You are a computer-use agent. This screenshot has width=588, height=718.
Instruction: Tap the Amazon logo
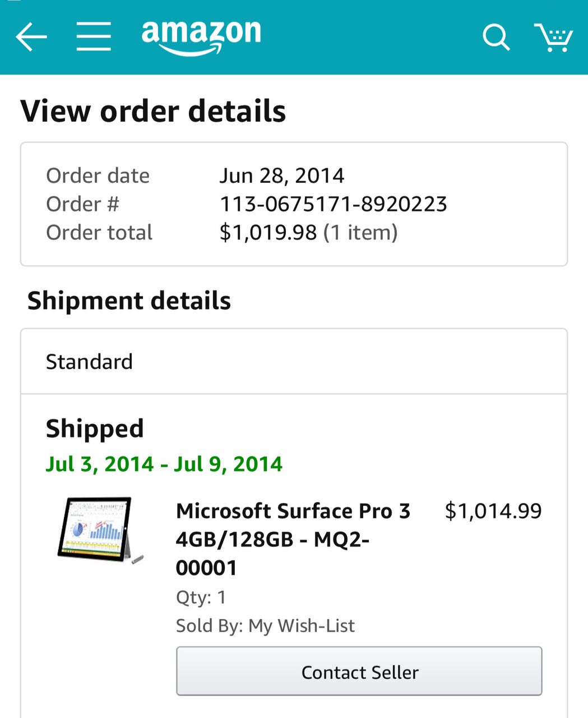pos(201,37)
